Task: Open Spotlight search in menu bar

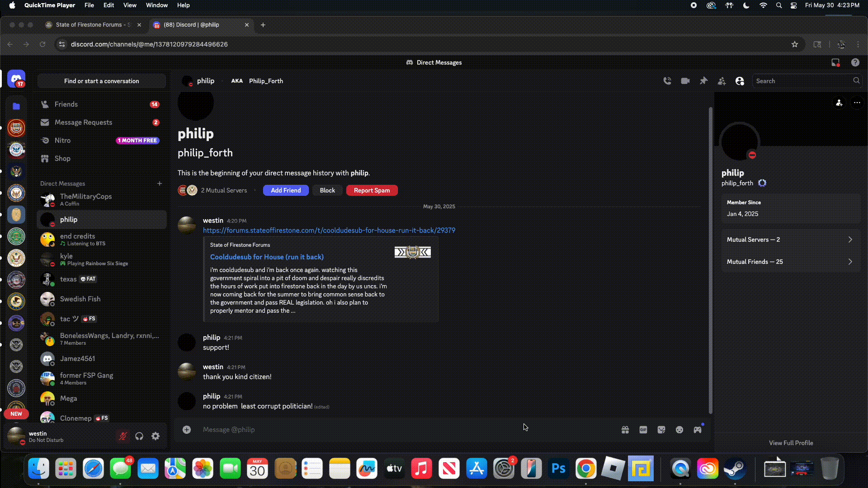Action: click(778, 5)
